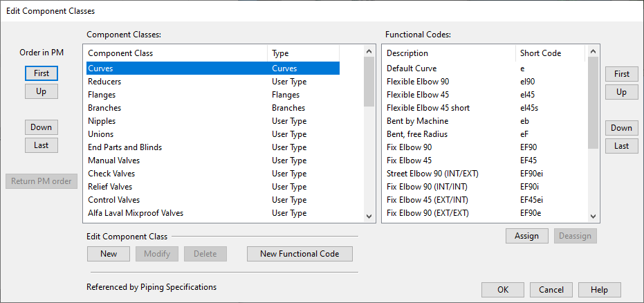This screenshot has height=303, width=644.
Task: Choose Alfa Laval Mixproof Valves row
Action: [136, 213]
